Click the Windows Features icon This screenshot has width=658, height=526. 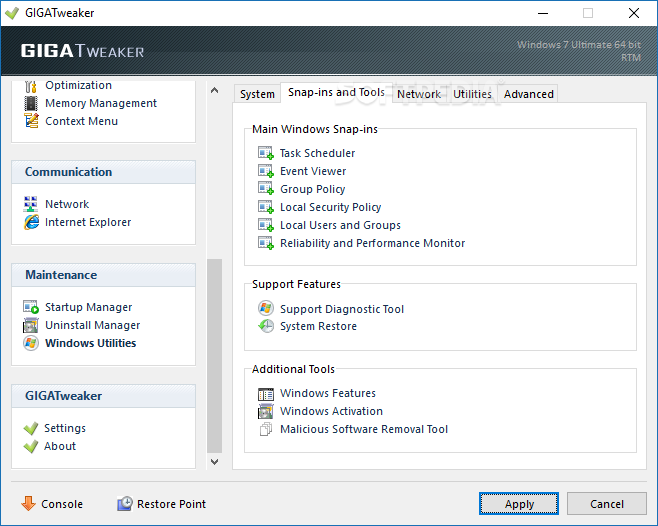click(266, 394)
